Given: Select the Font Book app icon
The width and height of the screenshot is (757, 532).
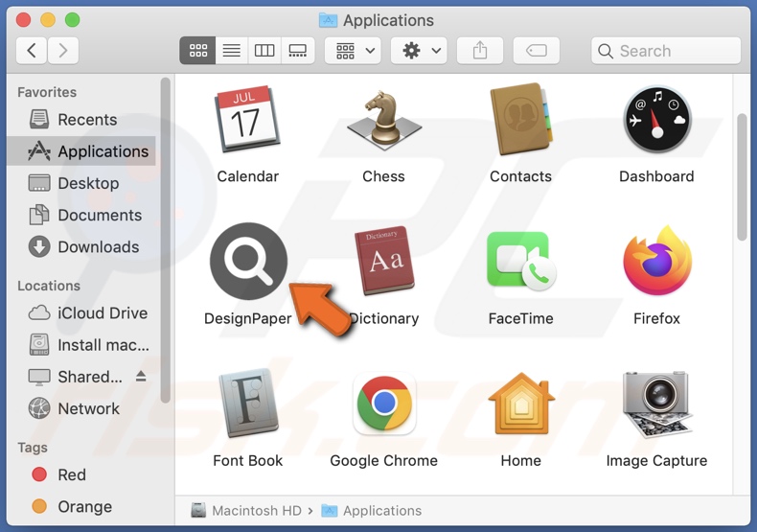Looking at the screenshot, I should pos(248,404).
